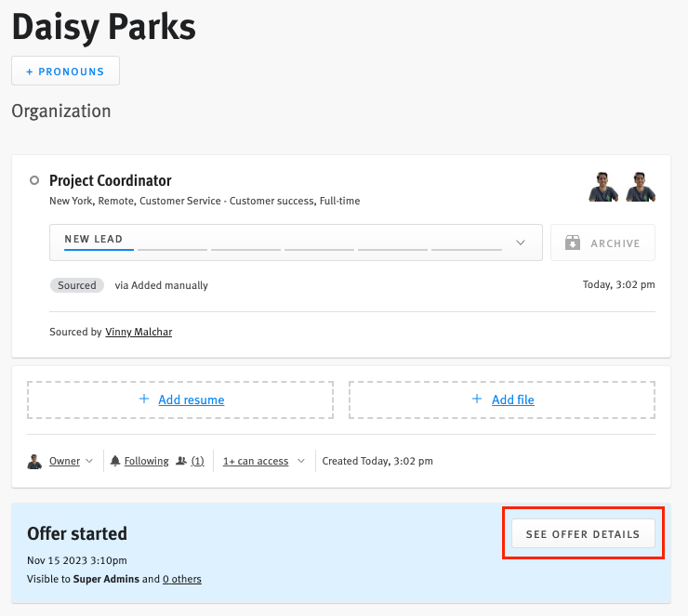The width and height of the screenshot is (688, 616).
Task: Click the Sourced tag label
Action: [x=77, y=285]
